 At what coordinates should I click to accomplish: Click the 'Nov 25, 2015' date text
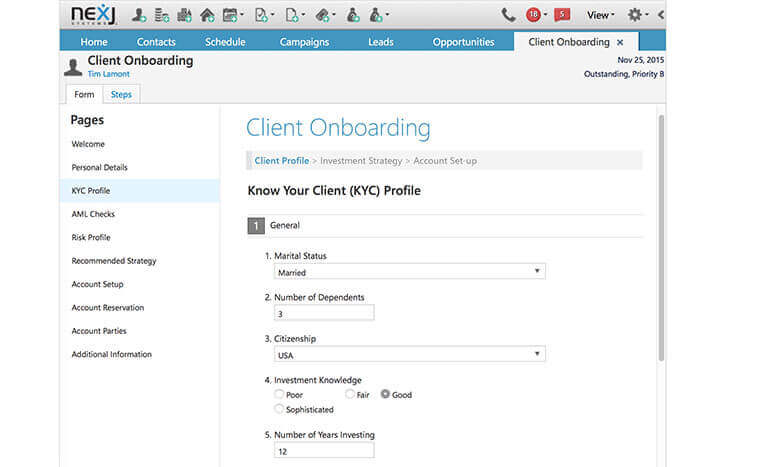coord(641,60)
